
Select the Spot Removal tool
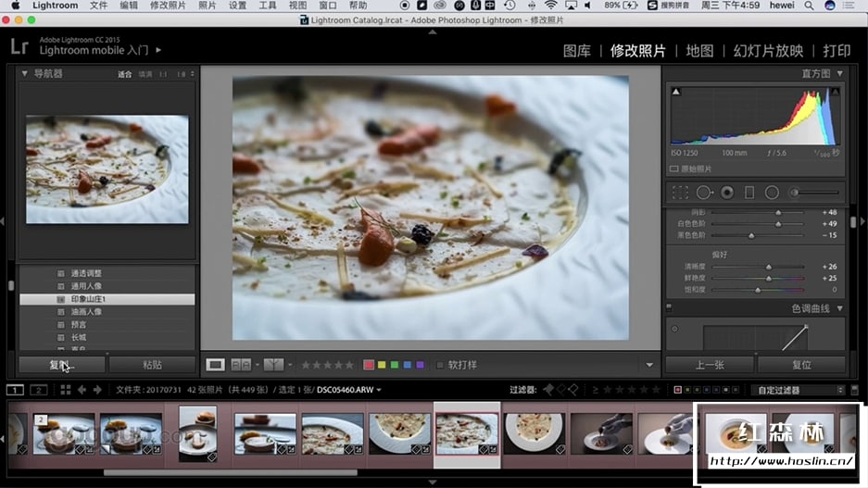point(704,193)
